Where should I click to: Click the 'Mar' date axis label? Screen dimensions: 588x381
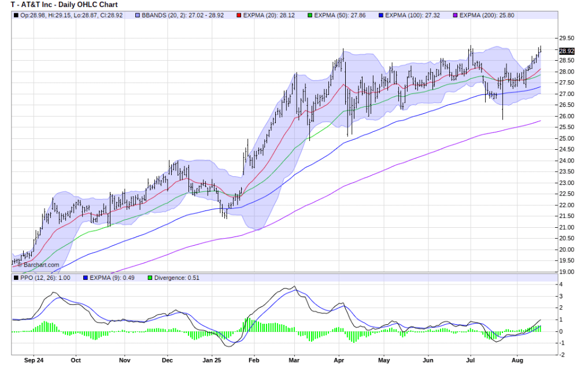[x=294, y=360]
